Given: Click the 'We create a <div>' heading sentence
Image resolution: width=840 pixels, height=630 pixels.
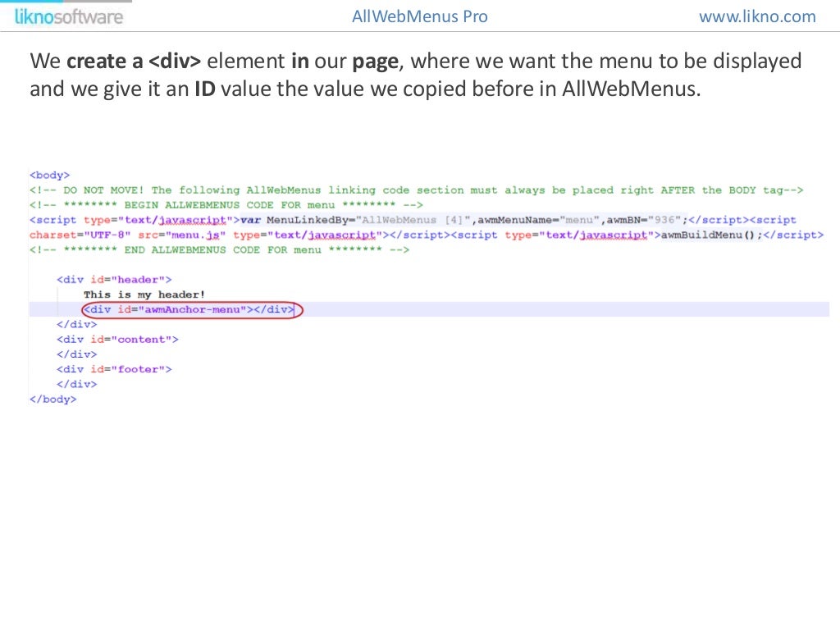Looking at the screenshot, I should 416,61.
